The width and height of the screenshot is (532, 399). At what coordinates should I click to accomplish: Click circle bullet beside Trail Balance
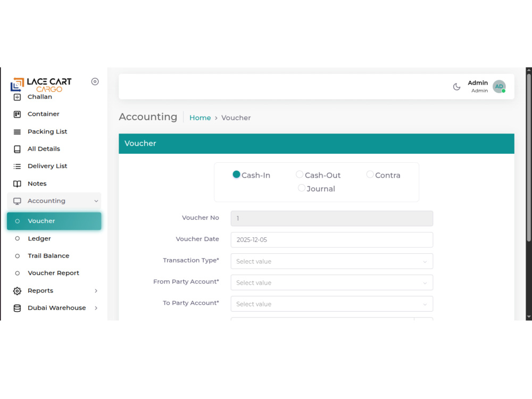tap(18, 256)
